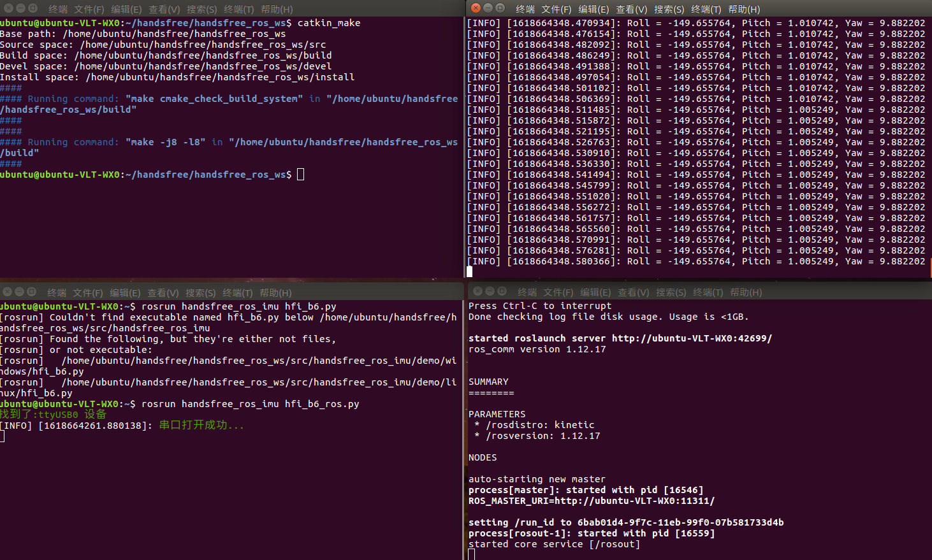Open 编辑(E) menu in catkin_make terminal
The width and height of the screenshot is (932, 560).
tap(126, 10)
